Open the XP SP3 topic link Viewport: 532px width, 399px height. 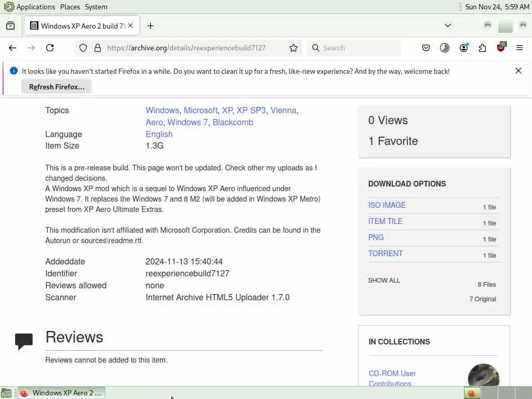(251, 110)
